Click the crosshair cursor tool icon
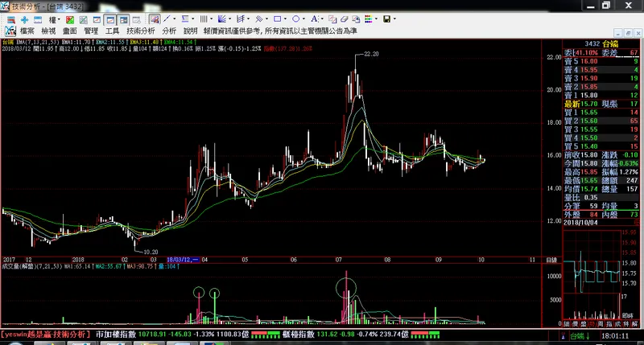This screenshot has height=345, width=644. (24, 18)
